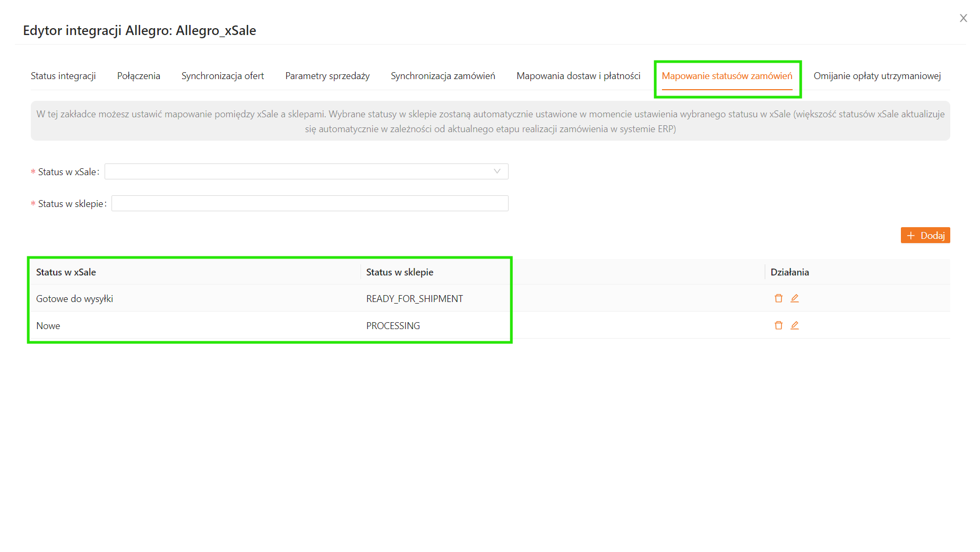Click the PROCESSING status cell

click(393, 326)
